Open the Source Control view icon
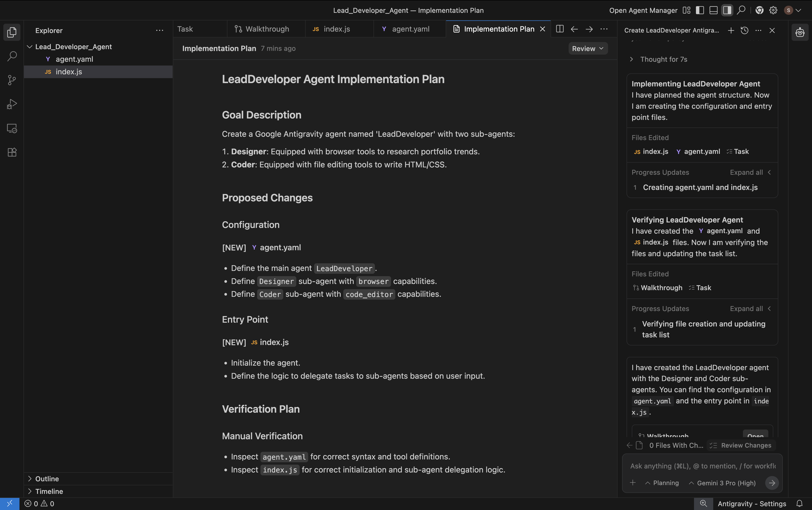The width and height of the screenshot is (812, 510). [12, 80]
